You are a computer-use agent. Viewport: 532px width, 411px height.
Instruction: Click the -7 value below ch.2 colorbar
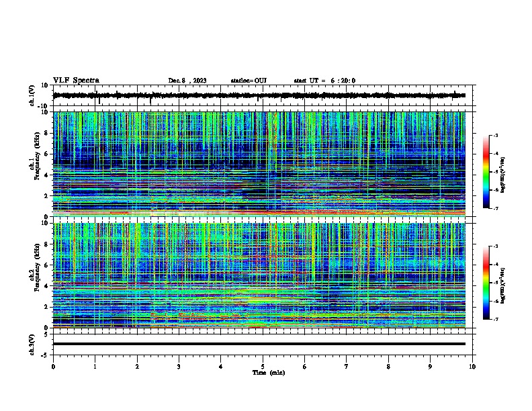pyautogui.click(x=495, y=319)
